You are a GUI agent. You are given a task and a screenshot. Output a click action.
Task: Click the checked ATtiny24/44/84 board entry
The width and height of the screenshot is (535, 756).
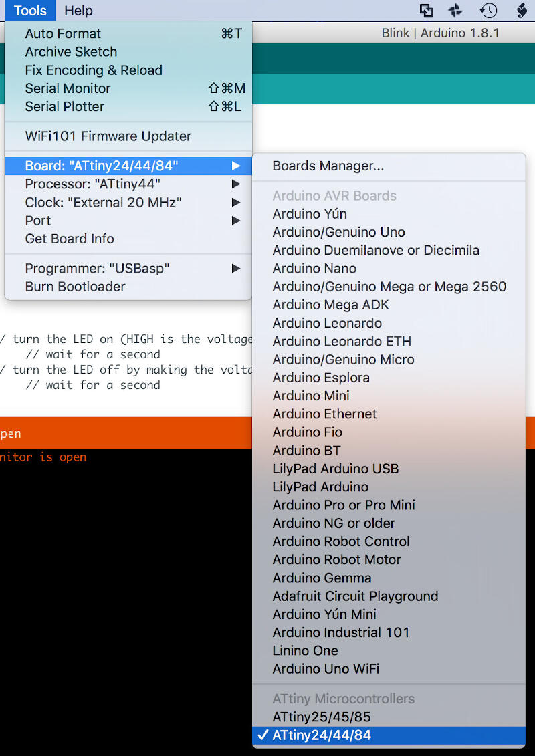pyautogui.click(x=389, y=735)
